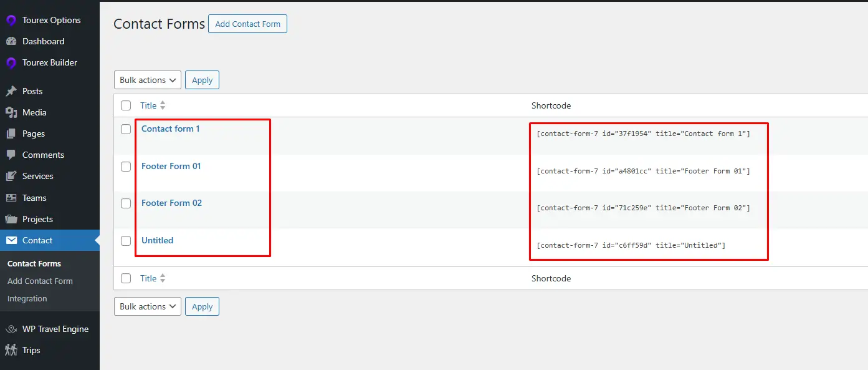Click the Tourex Builder logo icon

tap(11, 62)
